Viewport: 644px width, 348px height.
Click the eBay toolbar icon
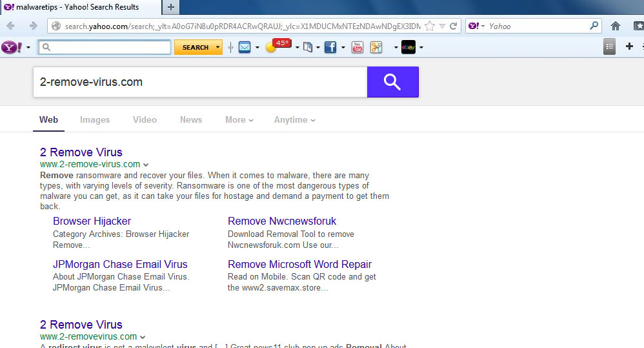click(408, 47)
